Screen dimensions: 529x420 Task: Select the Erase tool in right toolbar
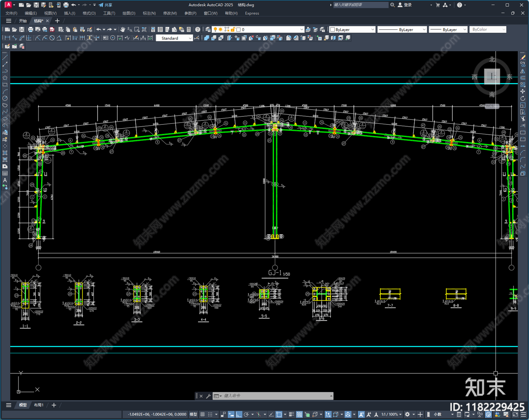[x=523, y=57]
